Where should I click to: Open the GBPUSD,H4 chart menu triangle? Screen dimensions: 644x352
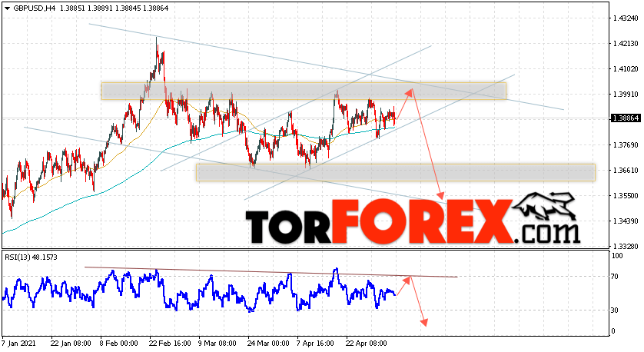tap(8, 8)
